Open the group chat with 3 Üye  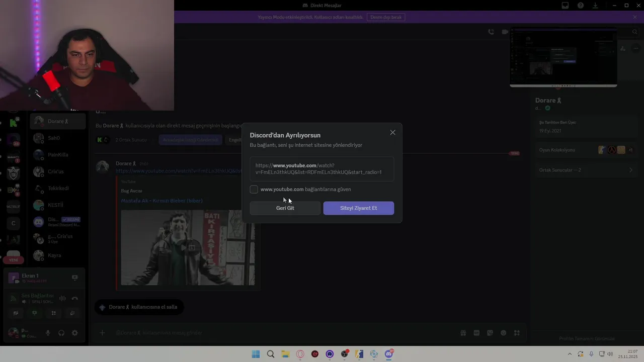pyautogui.click(x=58, y=238)
